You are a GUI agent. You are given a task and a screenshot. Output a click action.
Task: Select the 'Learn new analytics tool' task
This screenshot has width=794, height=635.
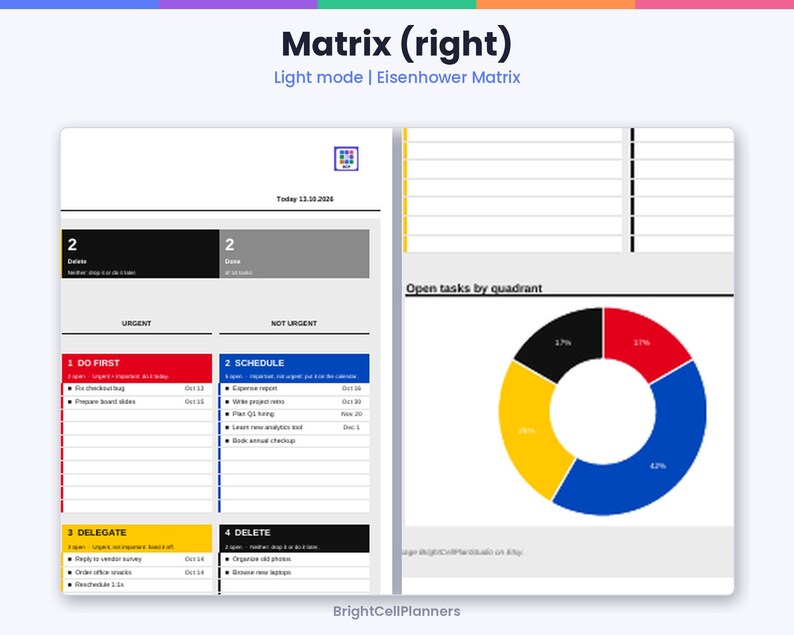(x=267, y=427)
